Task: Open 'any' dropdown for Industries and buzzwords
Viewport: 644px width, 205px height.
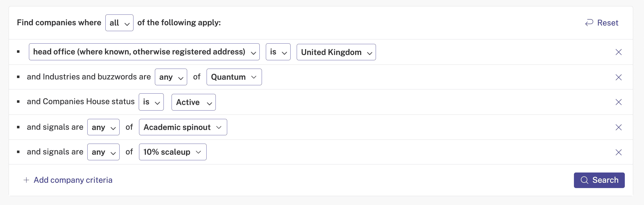Action: (x=171, y=77)
